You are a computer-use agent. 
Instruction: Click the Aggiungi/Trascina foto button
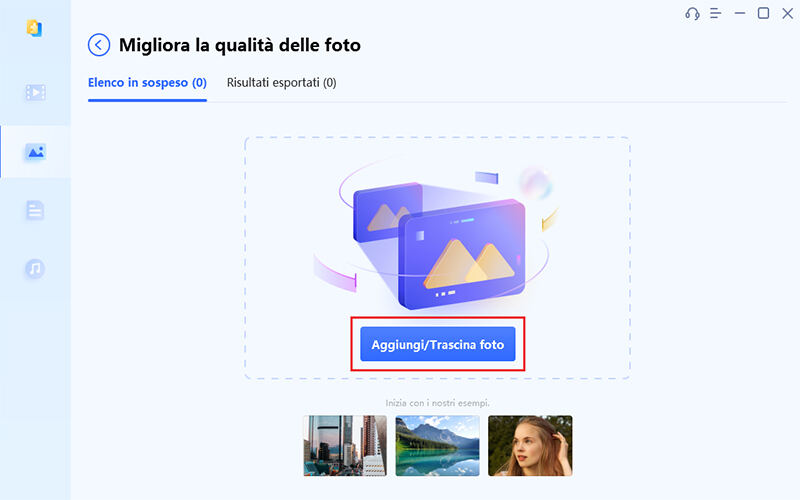[438, 344]
